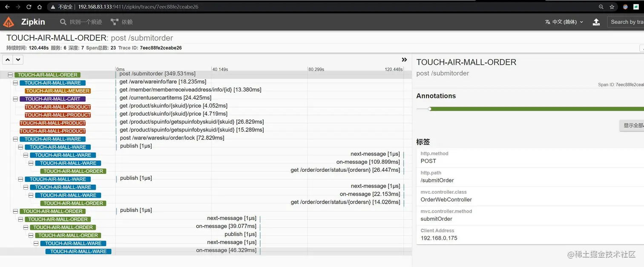The height and width of the screenshot is (267, 644).
Task: Collapse the detail panel with double-arrow icon
Action: [x=404, y=60]
